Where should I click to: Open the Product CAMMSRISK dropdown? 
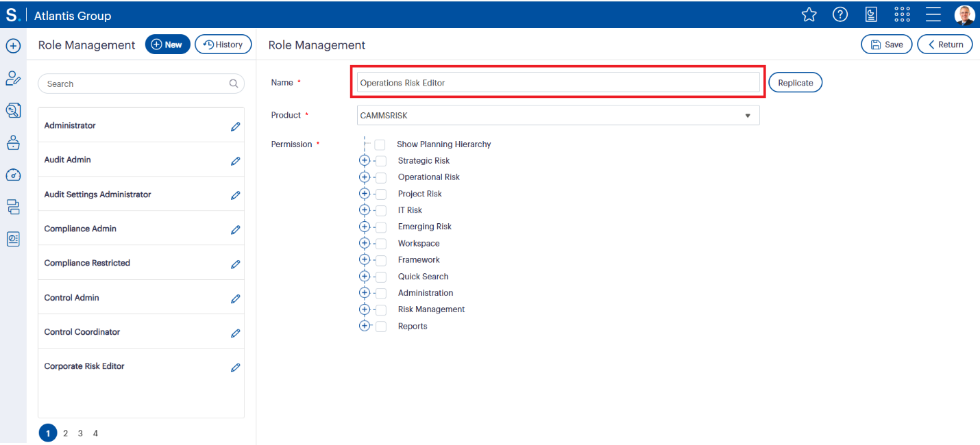pyautogui.click(x=558, y=116)
